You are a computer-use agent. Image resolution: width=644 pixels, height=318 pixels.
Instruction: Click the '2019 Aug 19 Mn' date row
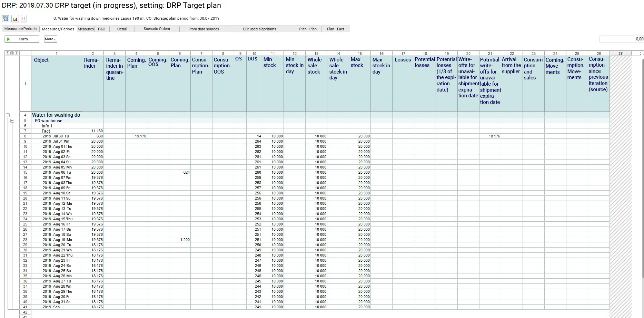pyautogui.click(x=57, y=240)
